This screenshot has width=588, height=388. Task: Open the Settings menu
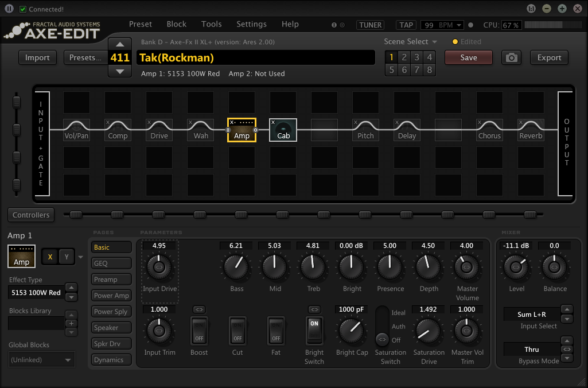[x=252, y=24]
